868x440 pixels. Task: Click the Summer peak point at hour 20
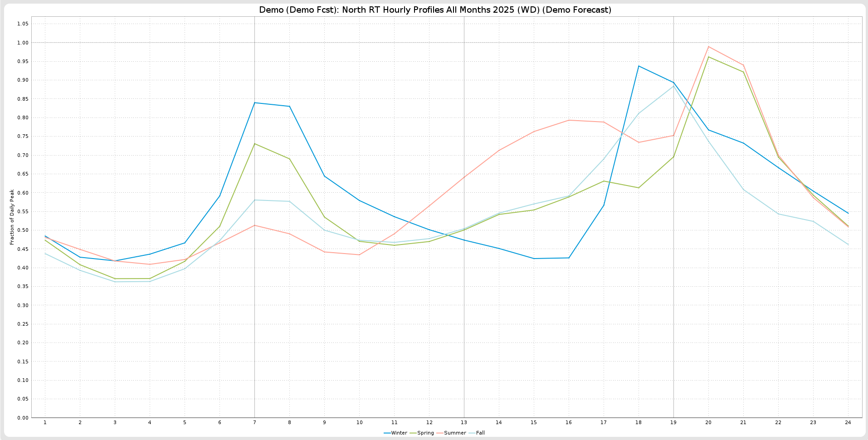tap(708, 46)
